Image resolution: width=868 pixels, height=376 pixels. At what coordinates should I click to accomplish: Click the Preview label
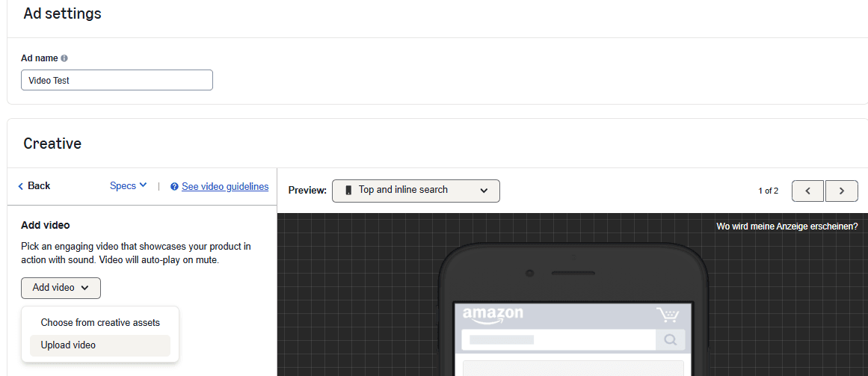tap(307, 191)
